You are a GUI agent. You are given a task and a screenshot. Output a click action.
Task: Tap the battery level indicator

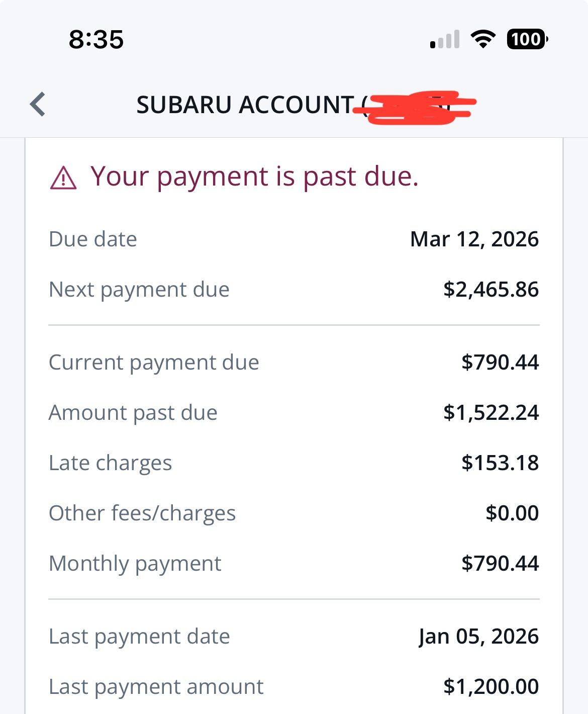pos(527,39)
